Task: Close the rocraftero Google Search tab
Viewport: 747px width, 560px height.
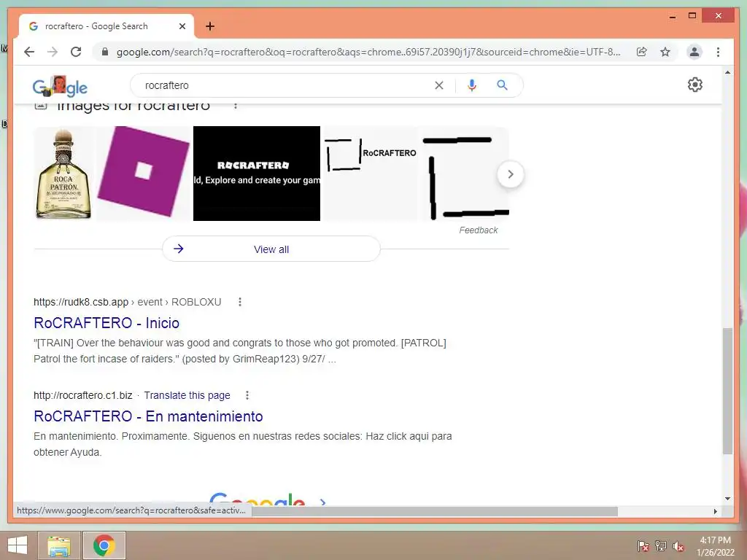Action: [182, 26]
